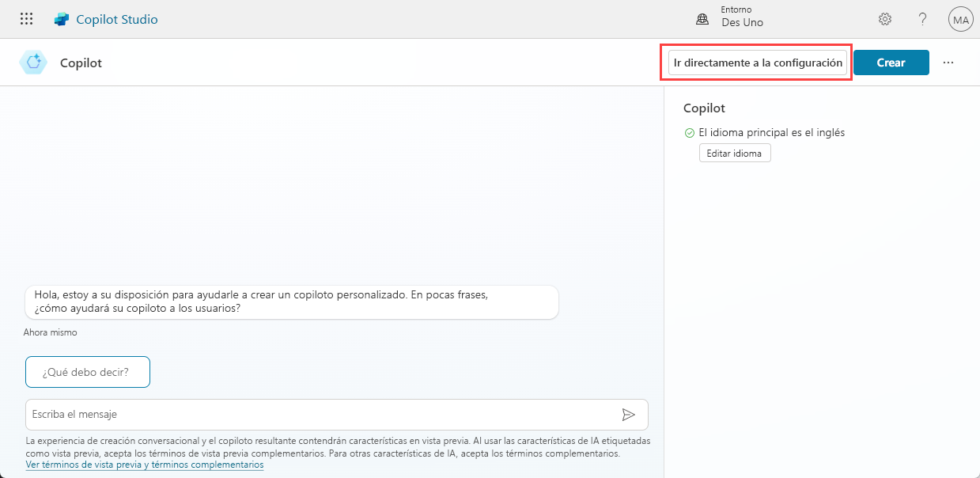Viewport: 980px width, 478px height.
Task: Click the green check language status icon
Action: [689, 133]
